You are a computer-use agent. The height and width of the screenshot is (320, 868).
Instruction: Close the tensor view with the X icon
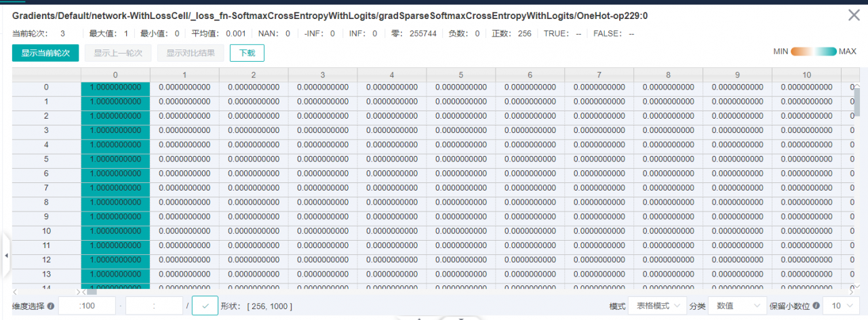click(x=854, y=15)
